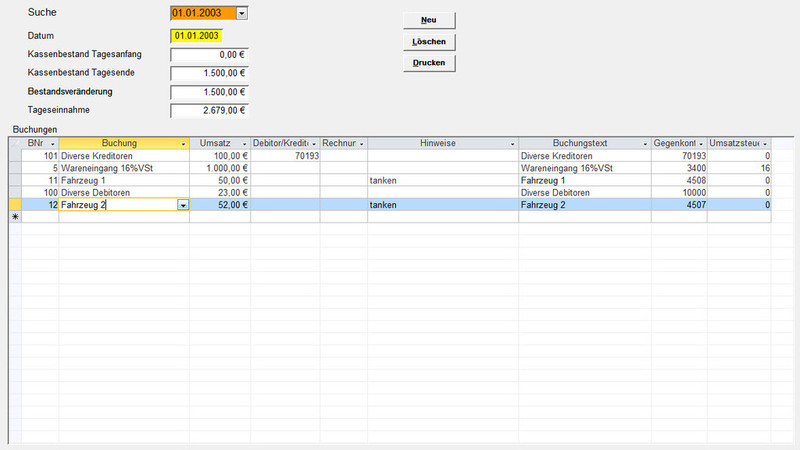The height and width of the screenshot is (450, 800).
Task: Open the Debitor/Kreditor column filter arrow
Action: (314, 144)
